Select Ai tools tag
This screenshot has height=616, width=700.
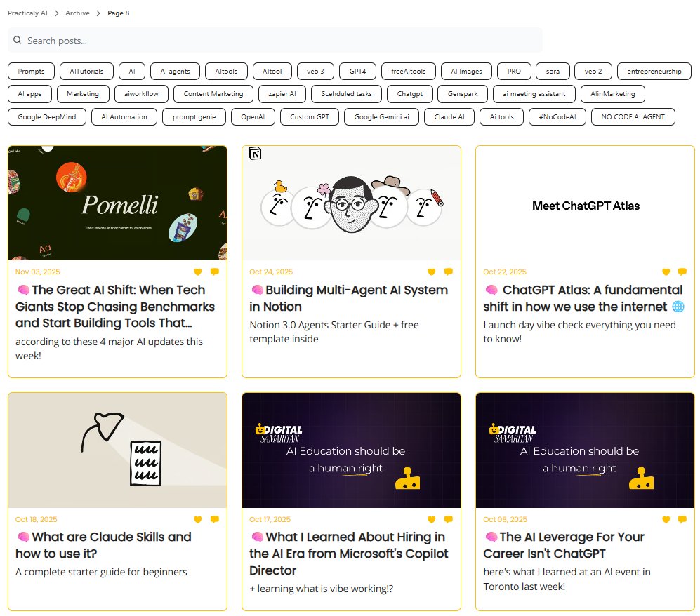point(502,117)
